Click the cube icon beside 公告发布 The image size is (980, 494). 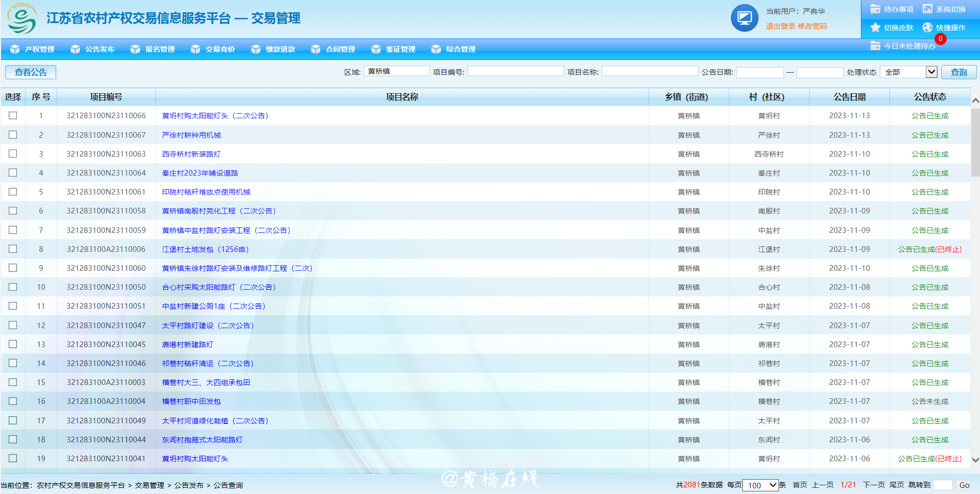[x=75, y=49]
